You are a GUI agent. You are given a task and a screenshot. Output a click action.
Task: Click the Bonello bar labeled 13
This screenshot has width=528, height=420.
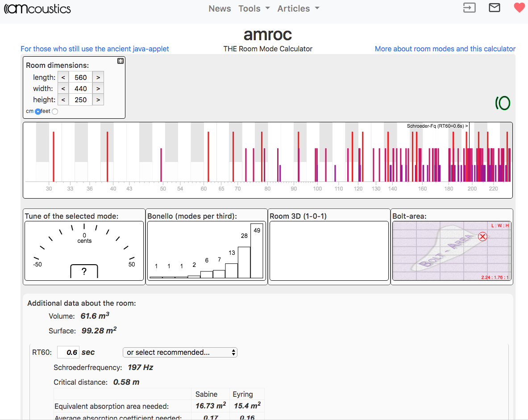pyautogui.click(x=232, y=271)
